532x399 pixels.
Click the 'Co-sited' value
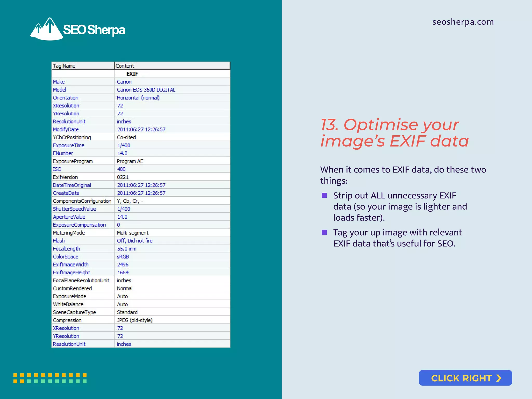click(126, 137)
